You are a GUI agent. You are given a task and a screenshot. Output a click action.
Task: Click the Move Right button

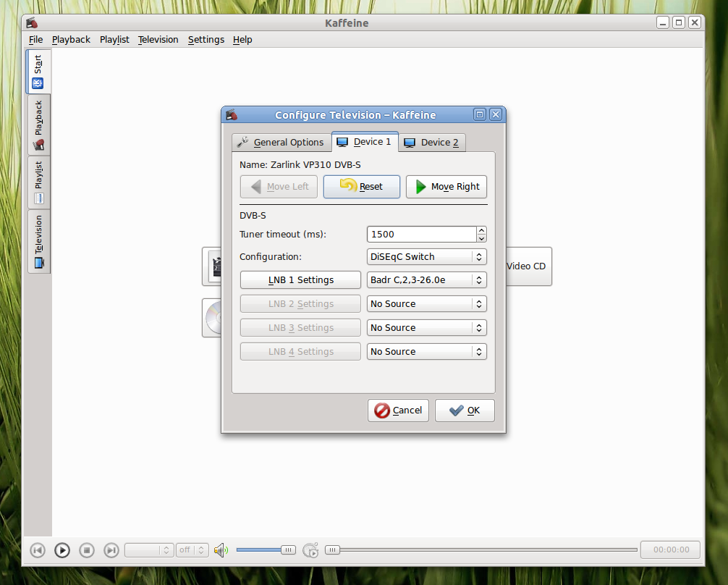pyautogui.click(x=446, y=187)
